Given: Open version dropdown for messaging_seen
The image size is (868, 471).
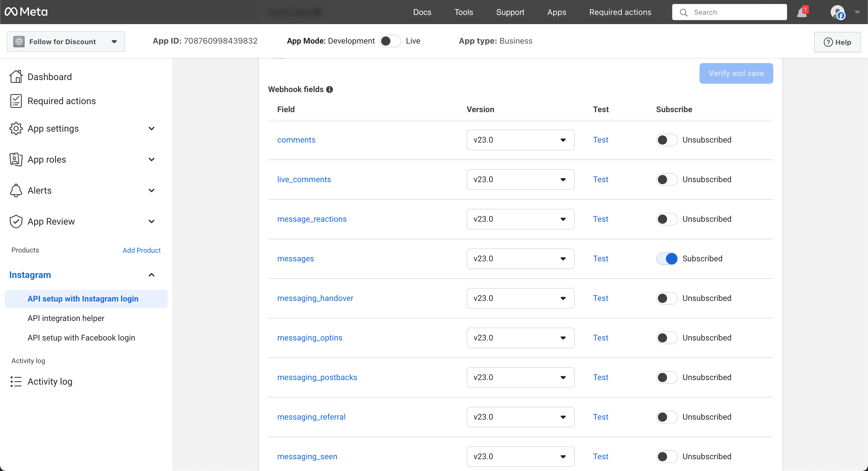Looking at the screenshot, I should 520,457.
